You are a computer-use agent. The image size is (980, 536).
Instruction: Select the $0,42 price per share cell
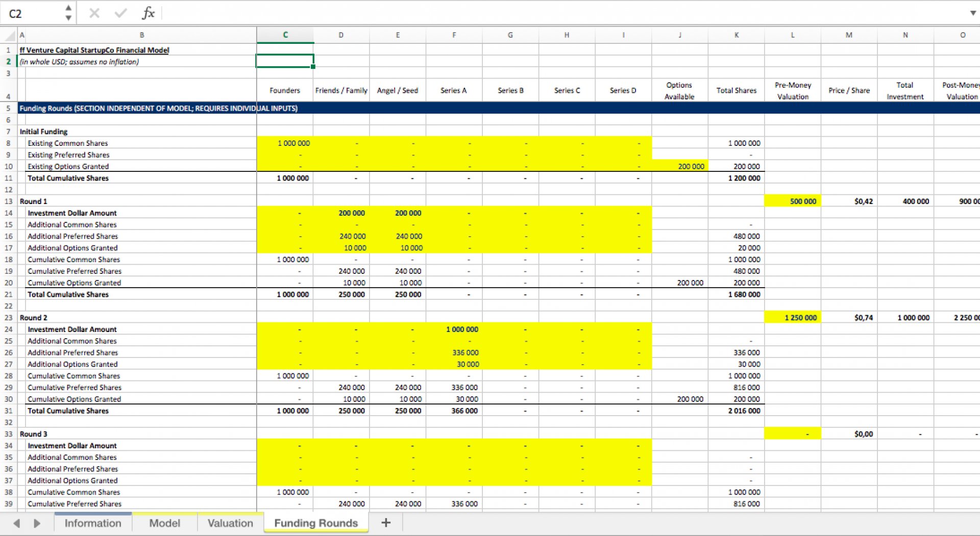849,201
